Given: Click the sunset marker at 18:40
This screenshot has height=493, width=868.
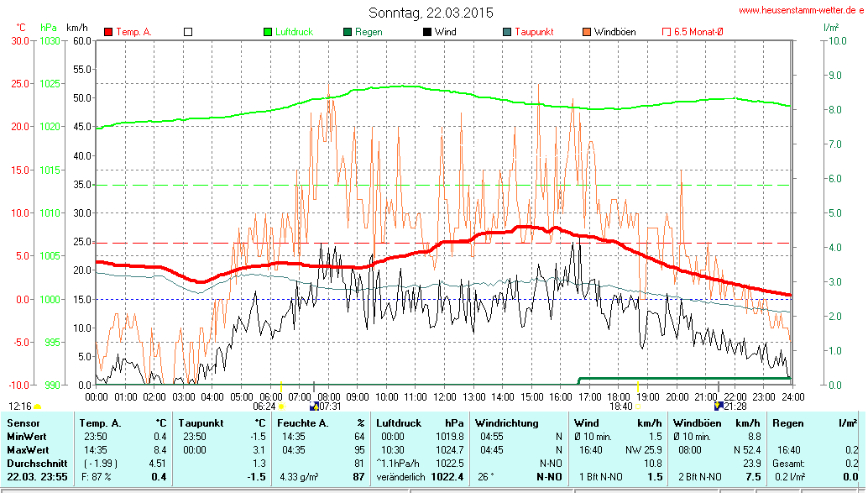Looking at the screenshot, I should coord(638,406).
